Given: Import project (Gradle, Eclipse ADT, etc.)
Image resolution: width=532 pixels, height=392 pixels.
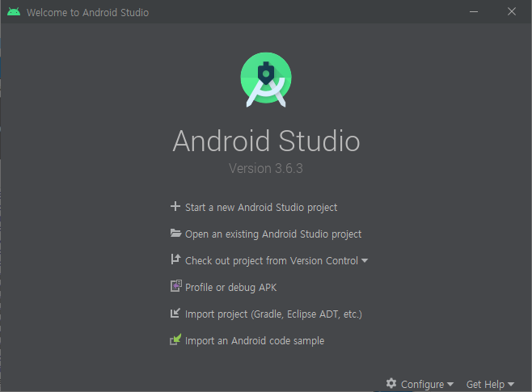Looking at the screenshot, I should [x=273, y=314].
